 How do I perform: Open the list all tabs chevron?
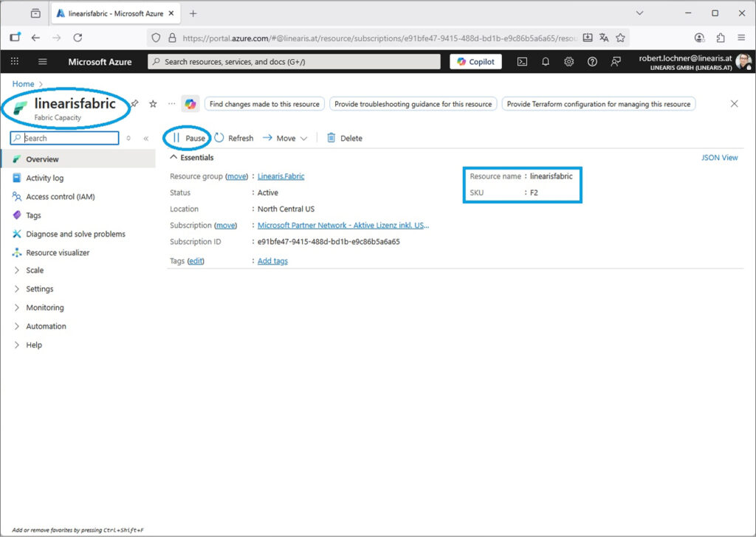coord(639,13)
